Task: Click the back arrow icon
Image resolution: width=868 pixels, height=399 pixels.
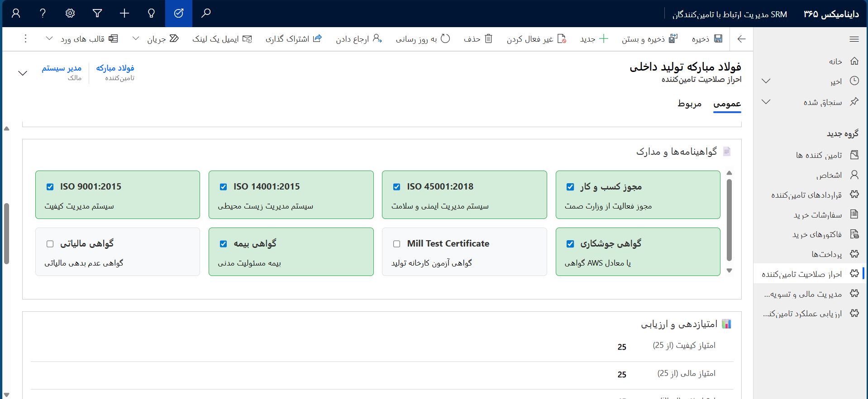Action: tap(741, 39)
